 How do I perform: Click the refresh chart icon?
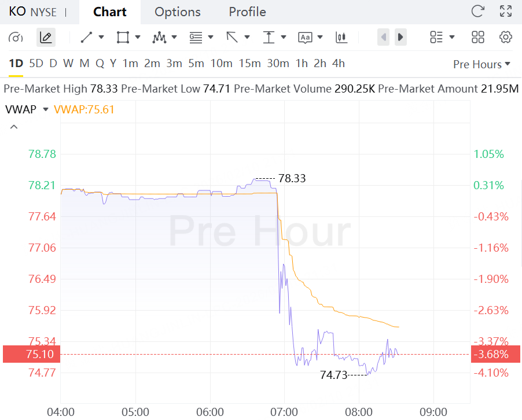(x=478, y=11)
